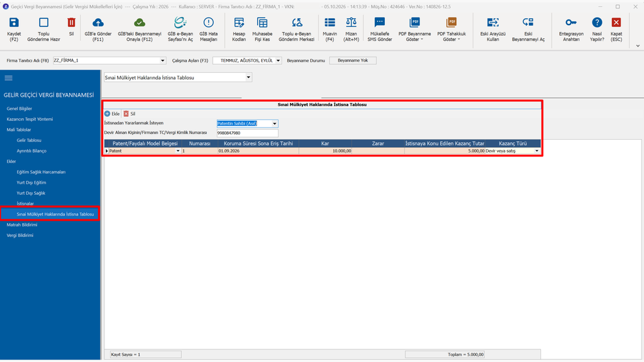644x362 pixels.
Task: Go to Kazancın Tespit Yöntemi
Action: pos(30,119)
